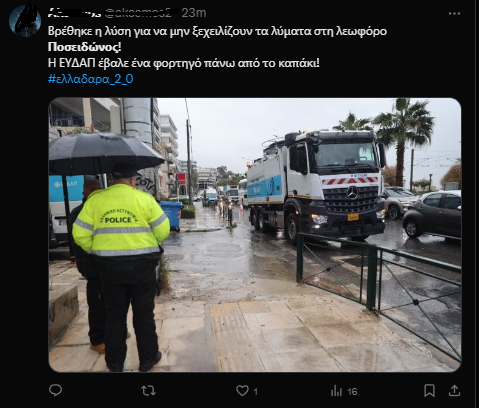Share the tweet via upload arrow icon
This screenshot has height=408, width=479.
(454, 390)
